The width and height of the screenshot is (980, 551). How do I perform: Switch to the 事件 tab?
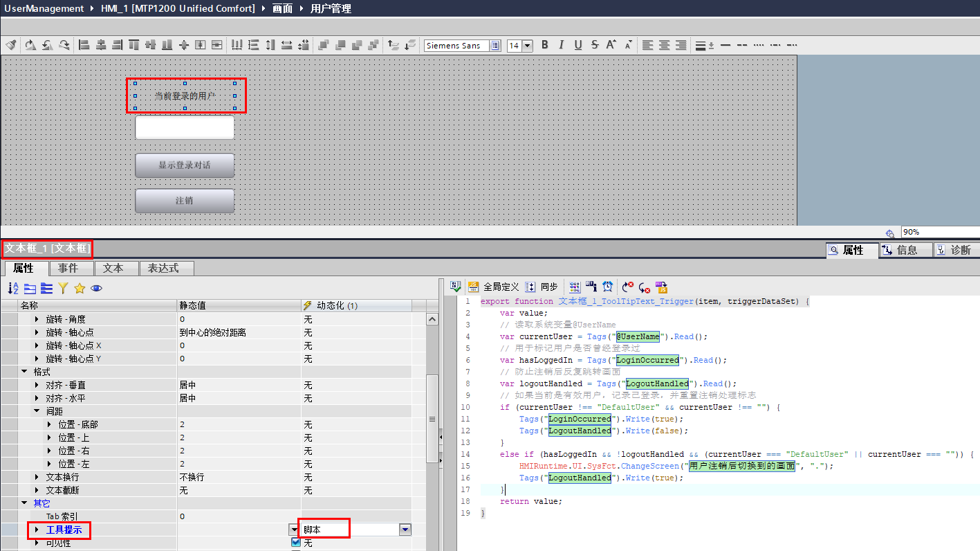[x=68, y=268]
